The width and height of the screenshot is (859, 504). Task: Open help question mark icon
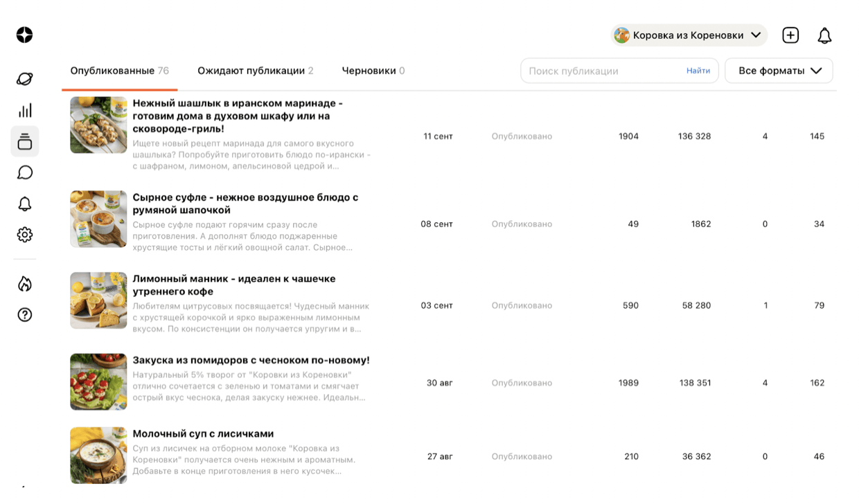[25, 315]
